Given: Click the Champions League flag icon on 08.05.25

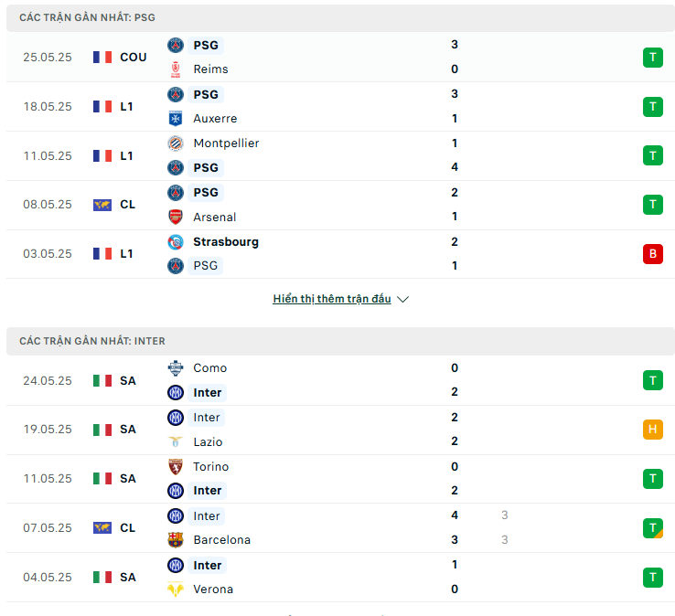Looking at the screenshot, I should tap(102, 205).
